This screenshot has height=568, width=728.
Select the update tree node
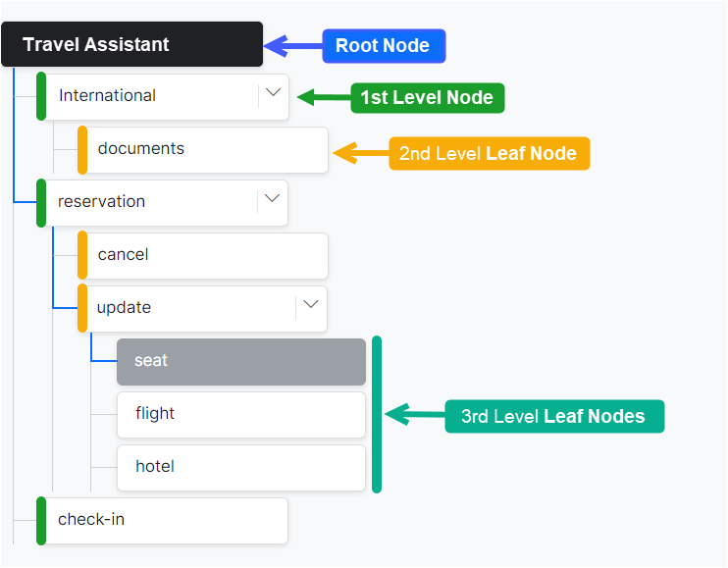pyautogui.click(x=186, y=308)
